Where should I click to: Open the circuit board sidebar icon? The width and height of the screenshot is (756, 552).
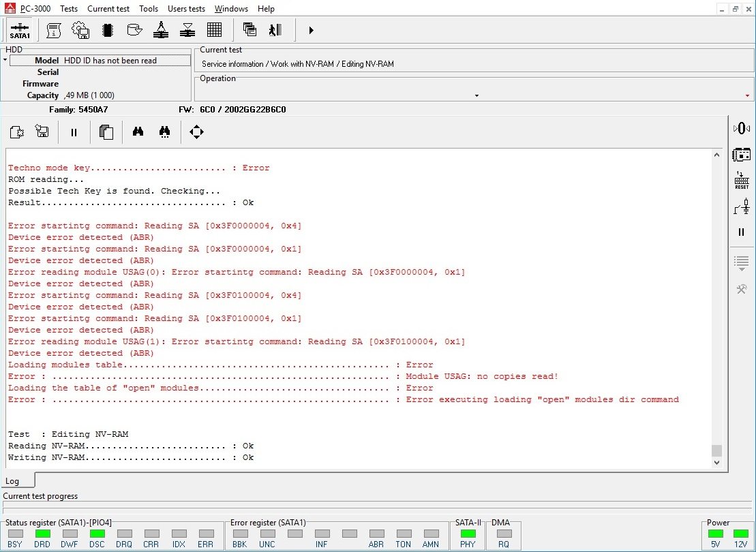(x=742, y=155)
